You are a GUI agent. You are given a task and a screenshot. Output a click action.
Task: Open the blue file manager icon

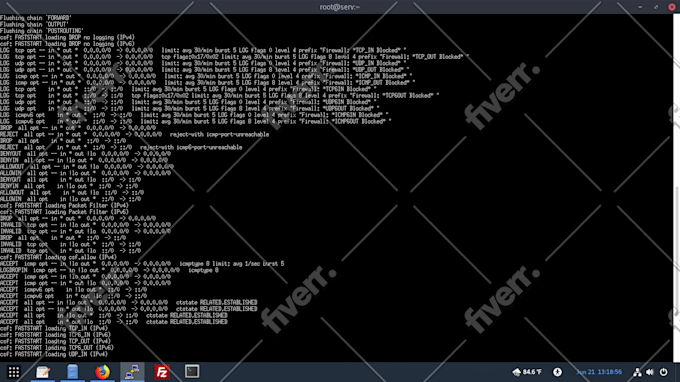(72, 372)
